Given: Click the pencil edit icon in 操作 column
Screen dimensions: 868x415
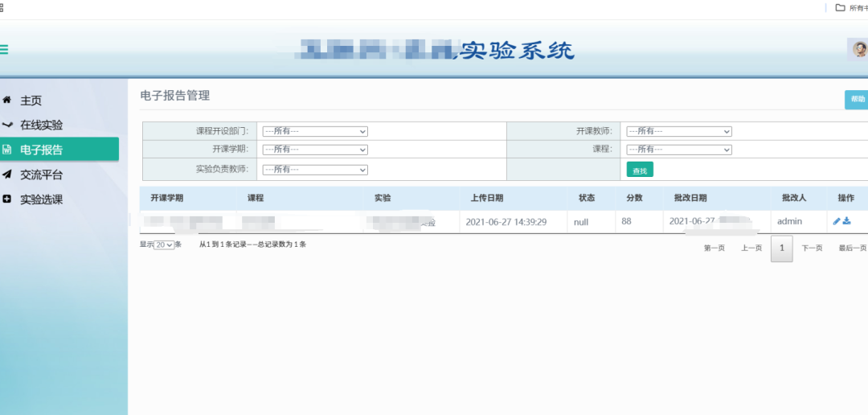Looking at the screenshot, I should [x=837, y=221].
